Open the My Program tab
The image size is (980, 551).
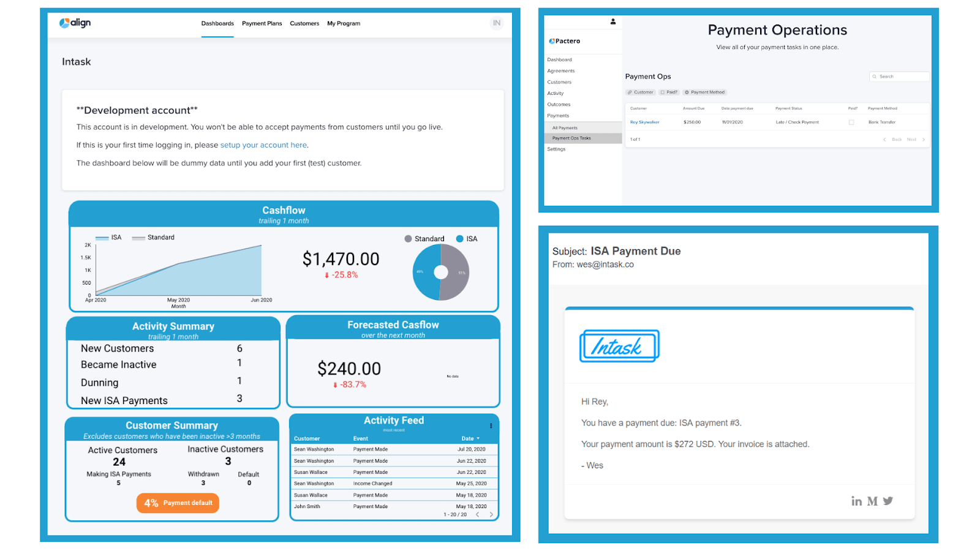pos(344,24)
